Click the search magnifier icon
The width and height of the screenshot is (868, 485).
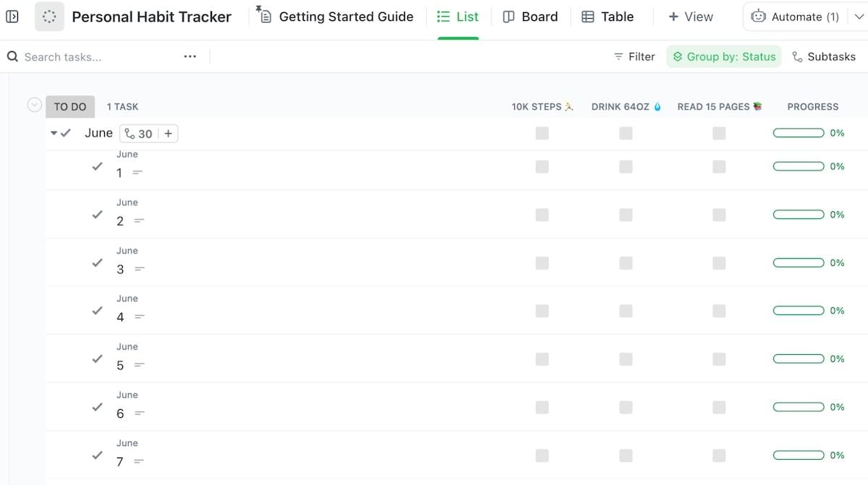tap(12, 56)
